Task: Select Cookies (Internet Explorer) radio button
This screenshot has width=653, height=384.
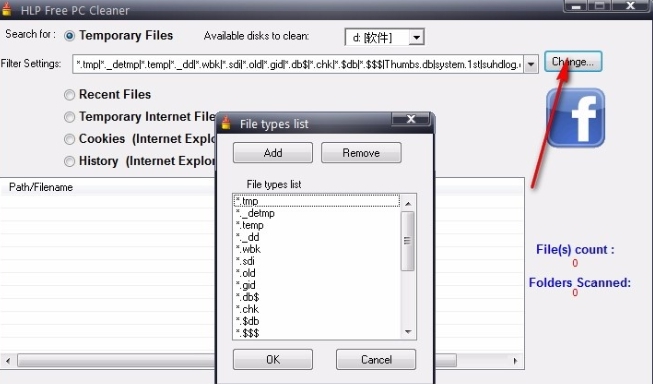Action: 70,139
